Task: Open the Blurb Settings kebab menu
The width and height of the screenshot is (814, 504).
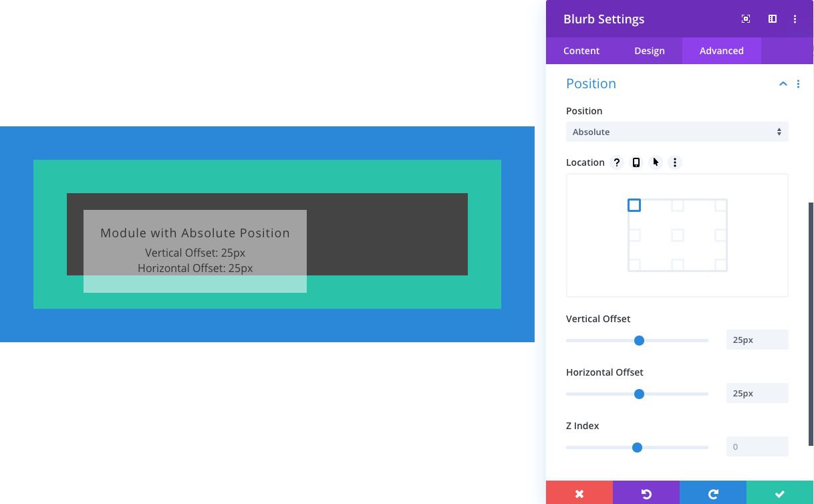Action: [795, 19]
